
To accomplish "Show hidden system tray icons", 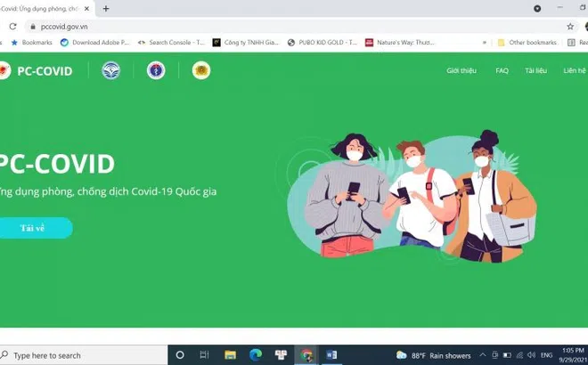I will click(483, 355).
